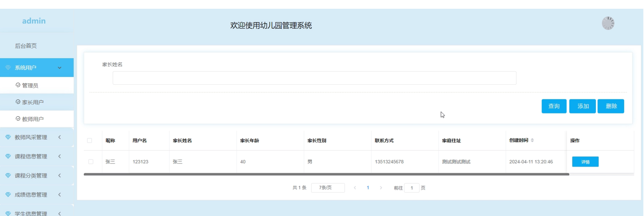Select 管理员 in the sidebar
Image resolution: width=644 pixels, height=216 pixels.
click(37, 85)
